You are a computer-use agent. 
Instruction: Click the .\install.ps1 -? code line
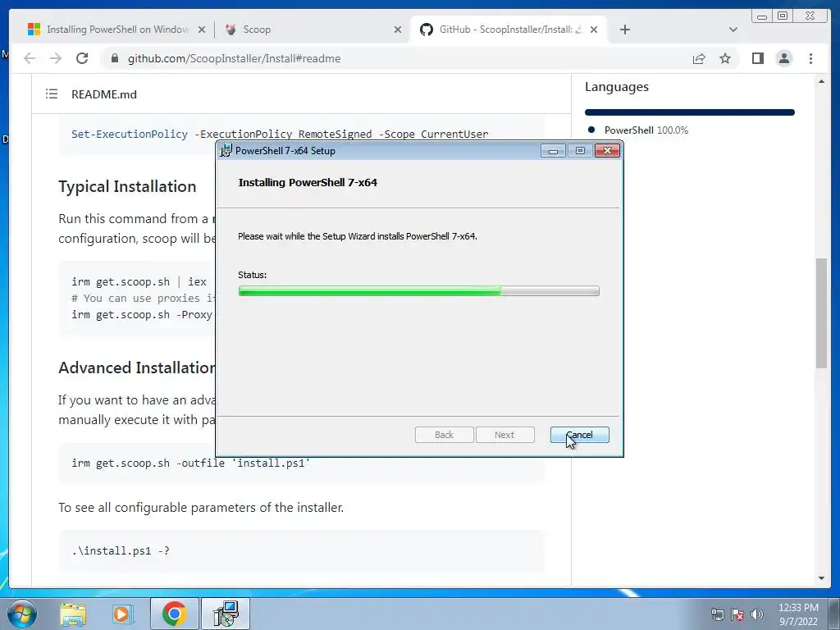(121, 550)
